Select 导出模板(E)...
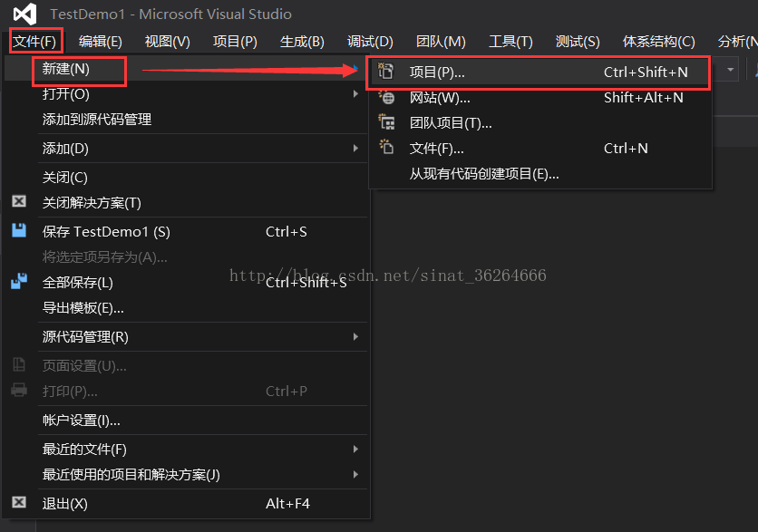This screenshot has height=532, width=758. tap(186, 308)
